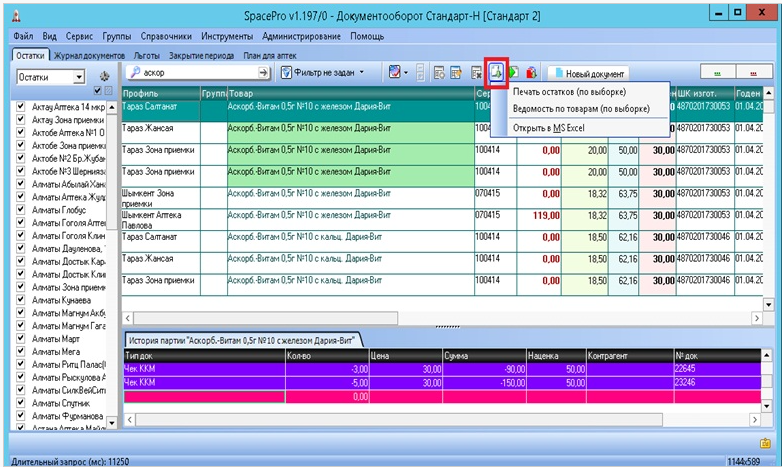The width and height of the screenshot is (782, 467).
Task: Click the search go arrow next to 'аскор'
Action: pyautogui.click(x=263, y=73)
